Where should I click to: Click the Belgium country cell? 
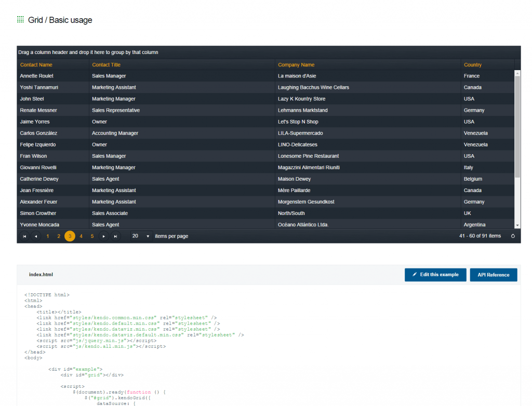coord(487,179)
